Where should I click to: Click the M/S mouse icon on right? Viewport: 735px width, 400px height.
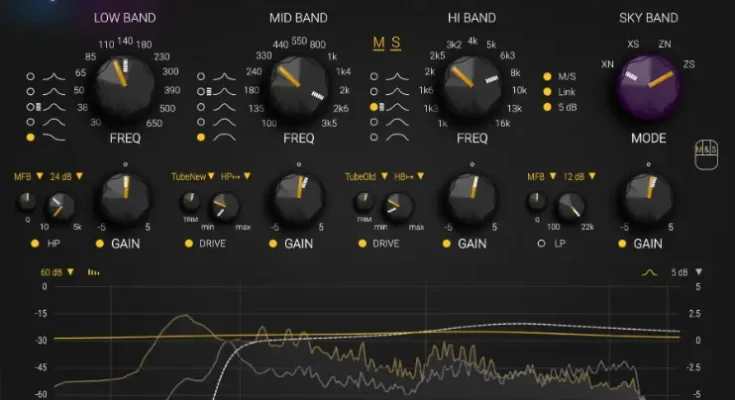click(704, 150)
